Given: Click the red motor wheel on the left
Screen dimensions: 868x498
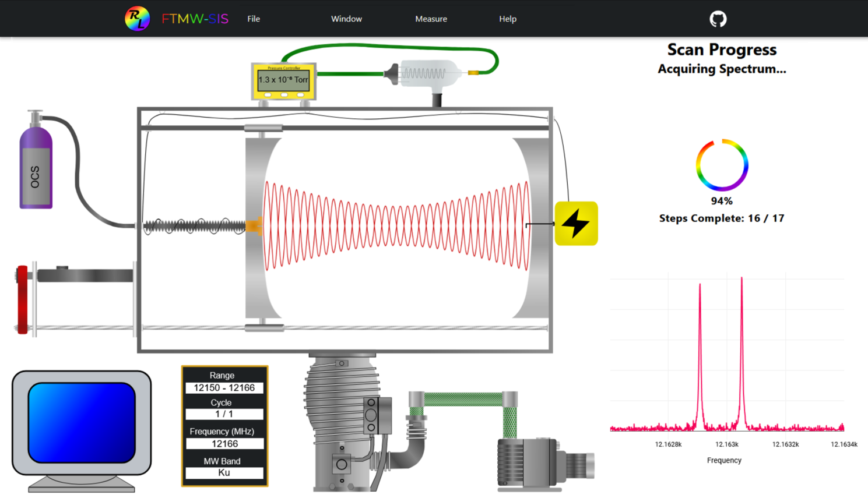Looking at the screenshot, I should [x=22, y=299].
